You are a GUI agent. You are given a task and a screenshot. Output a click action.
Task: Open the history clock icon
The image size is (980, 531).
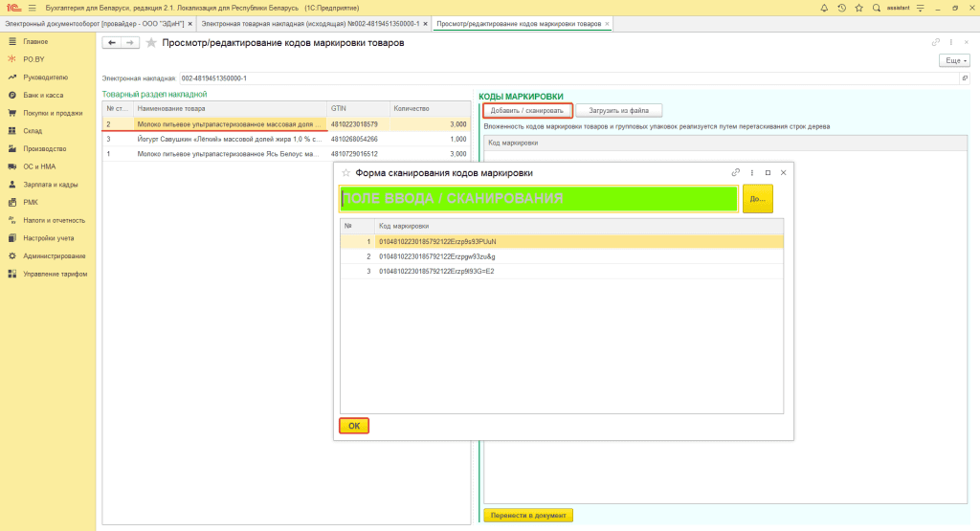(841, 8)
